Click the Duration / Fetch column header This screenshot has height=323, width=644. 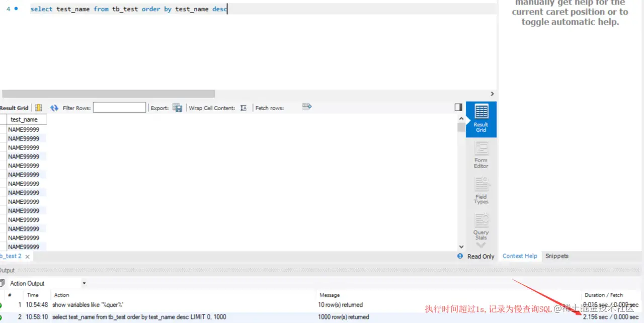click(604, 295)
